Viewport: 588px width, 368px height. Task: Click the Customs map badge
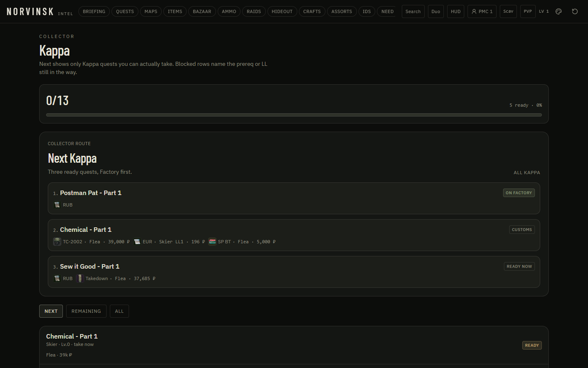point(522,229)
